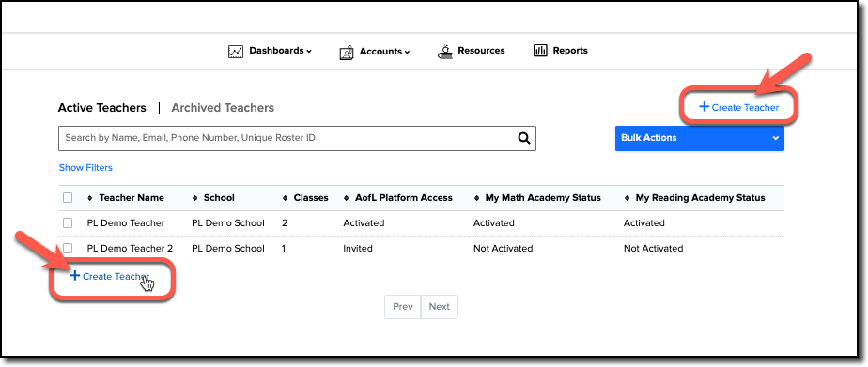868x367 pixels.
Task: Click the Classes column header label
Action: point(311,198)
